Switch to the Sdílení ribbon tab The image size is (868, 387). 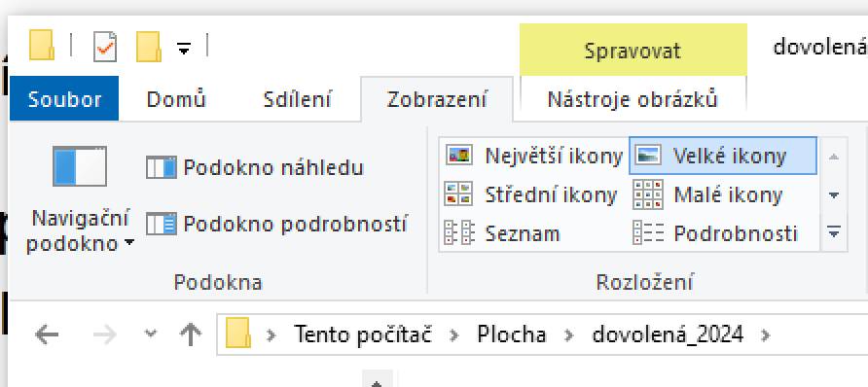297,99
